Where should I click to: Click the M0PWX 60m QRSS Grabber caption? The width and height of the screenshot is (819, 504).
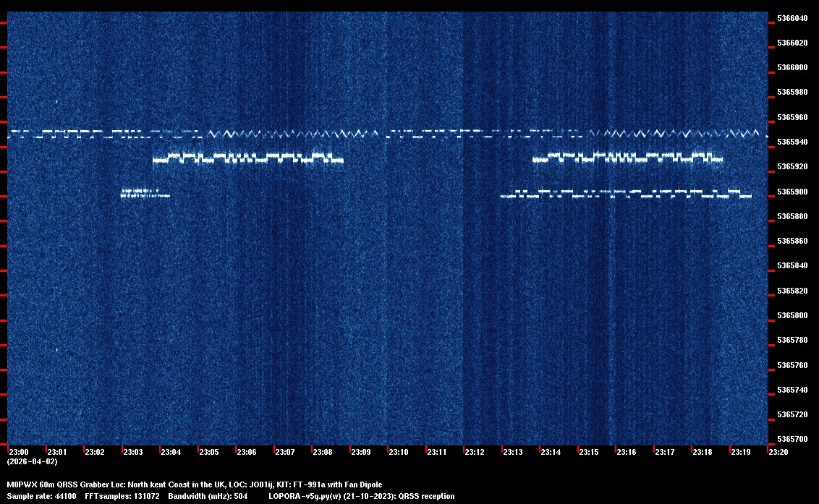(x=195, y=484)
